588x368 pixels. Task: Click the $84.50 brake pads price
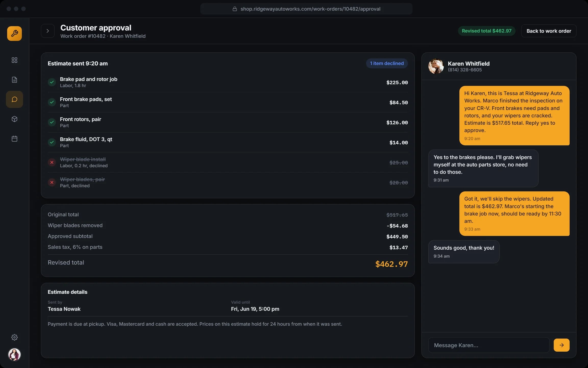[x=399, y=102]
